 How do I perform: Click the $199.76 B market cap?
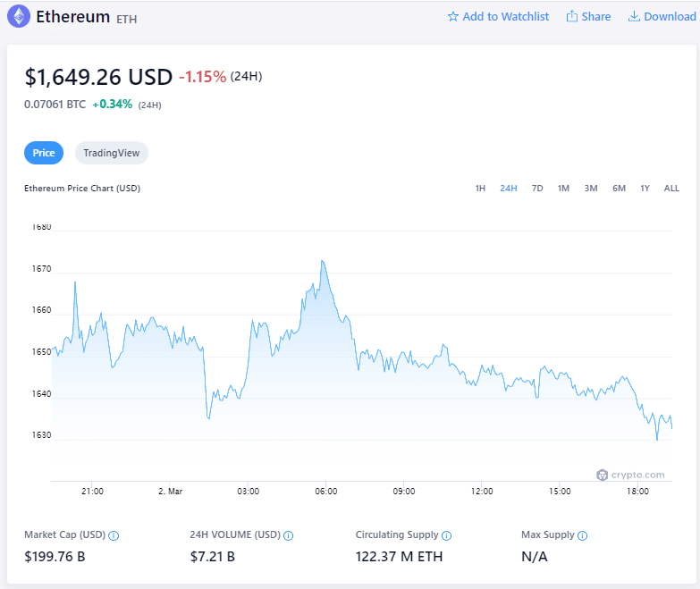point(55,557)
